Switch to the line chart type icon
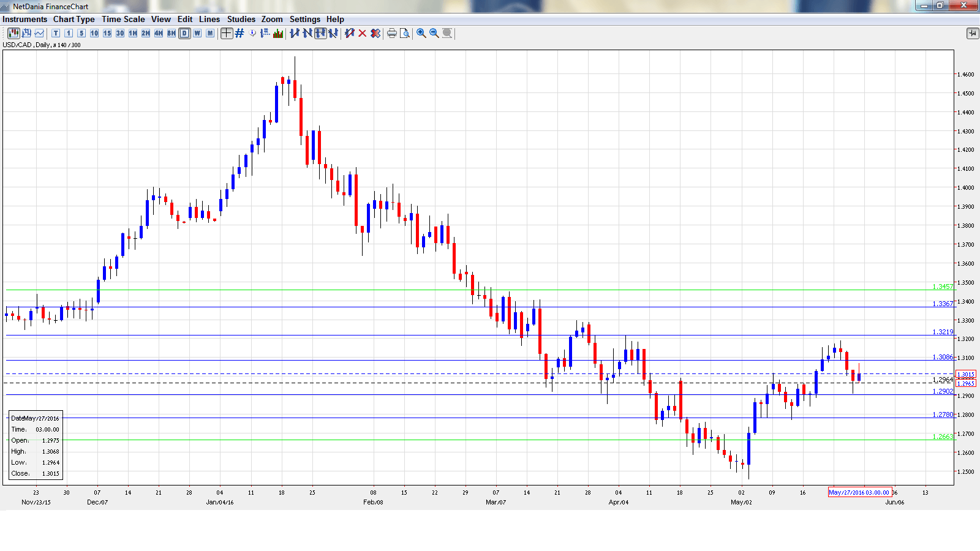Viewport: 980px width, 551px height. pyautogui.click(x=39, y=33)
